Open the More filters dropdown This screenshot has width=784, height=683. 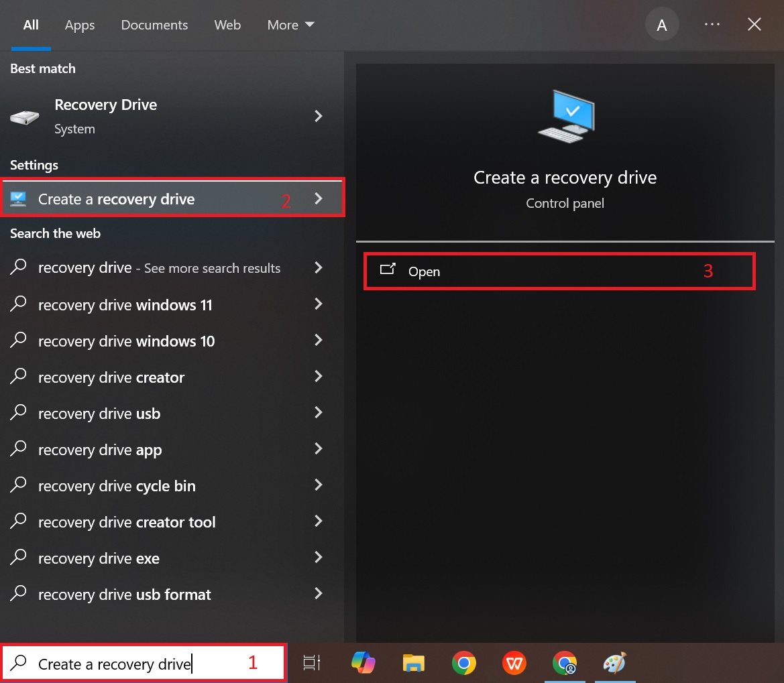(x=290, y=25)
